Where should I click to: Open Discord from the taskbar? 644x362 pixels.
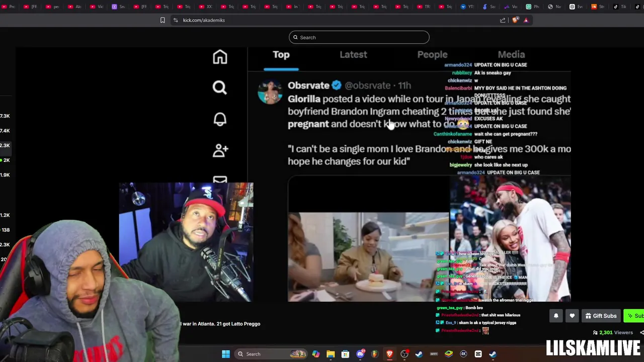click(x=360, y=354)
